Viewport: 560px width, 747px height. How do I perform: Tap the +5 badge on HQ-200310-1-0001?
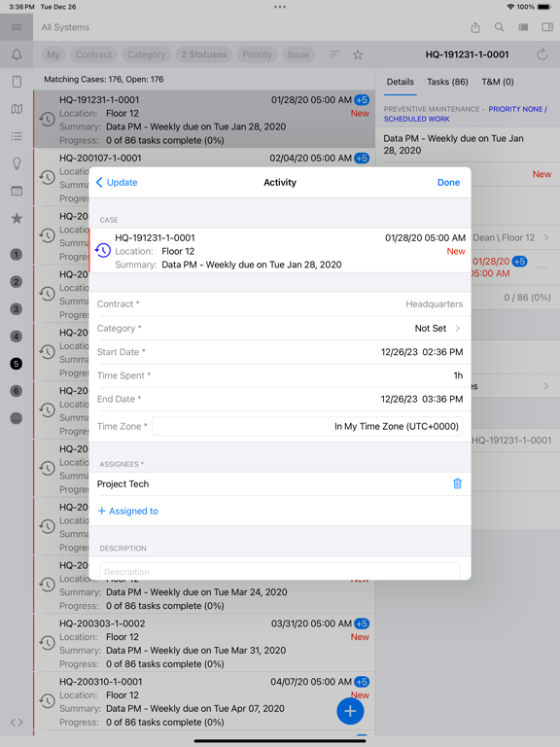362,682
